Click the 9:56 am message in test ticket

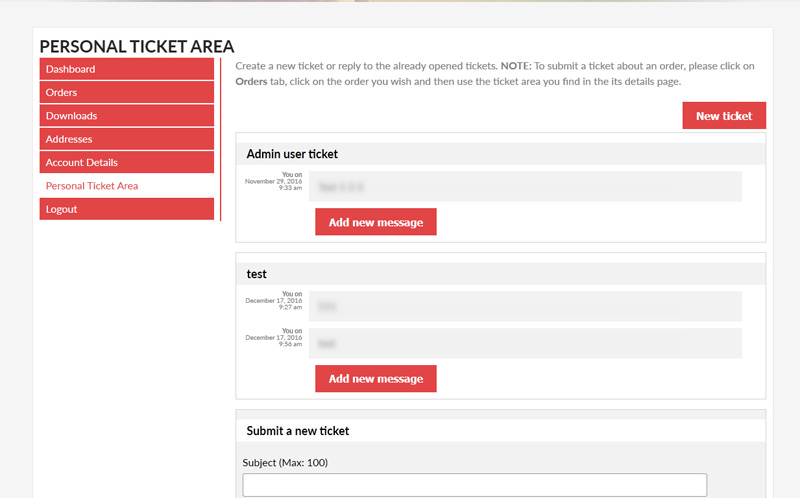coord(525,343)
